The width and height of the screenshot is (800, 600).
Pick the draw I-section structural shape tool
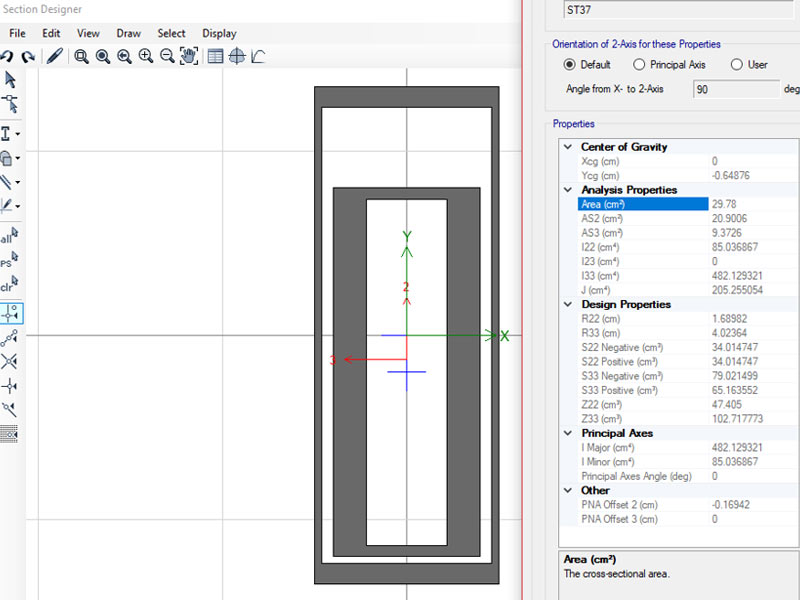point(6,134)
